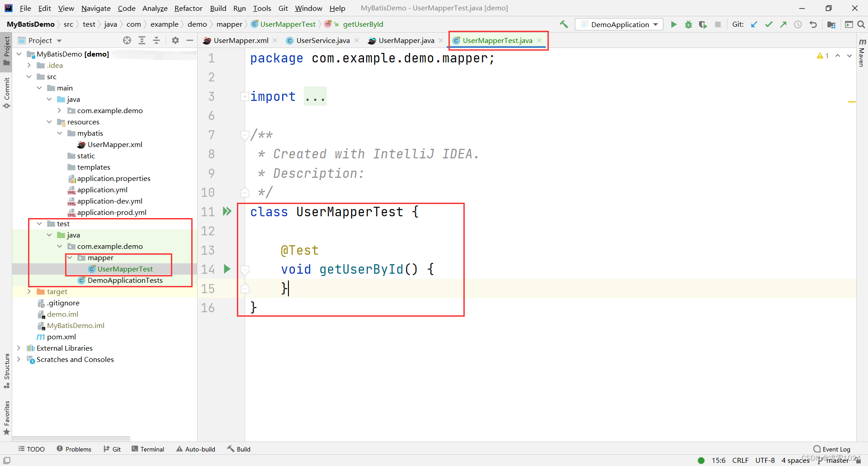Click the warning indicator in editor
Viewport: 868px width, 466px height.
coord(823,56)
